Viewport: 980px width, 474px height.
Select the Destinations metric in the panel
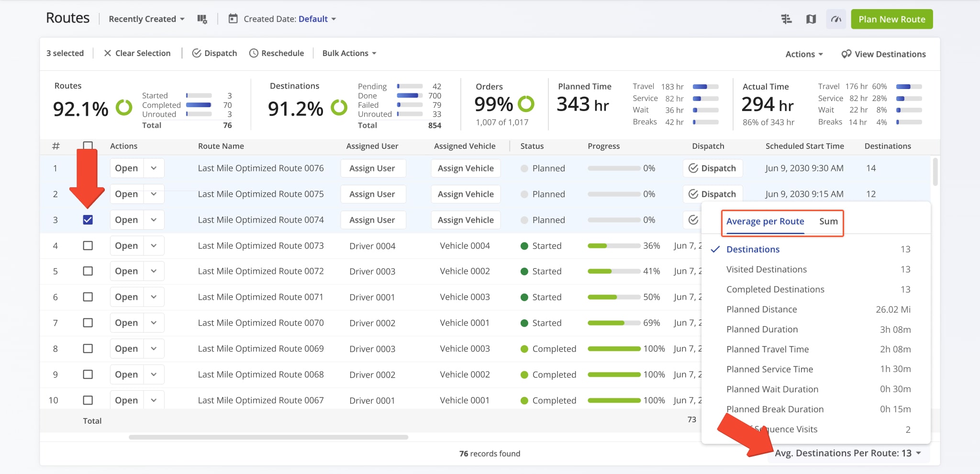753,249
